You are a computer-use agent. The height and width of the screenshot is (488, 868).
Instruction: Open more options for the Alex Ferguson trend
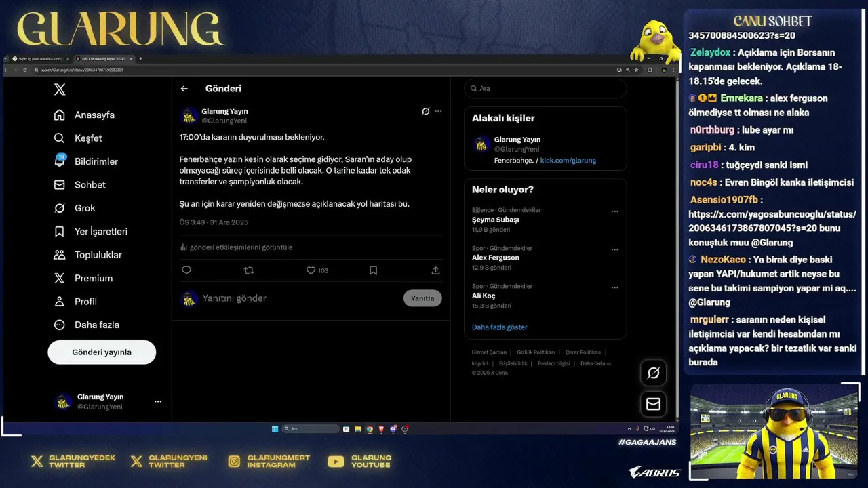614,249
